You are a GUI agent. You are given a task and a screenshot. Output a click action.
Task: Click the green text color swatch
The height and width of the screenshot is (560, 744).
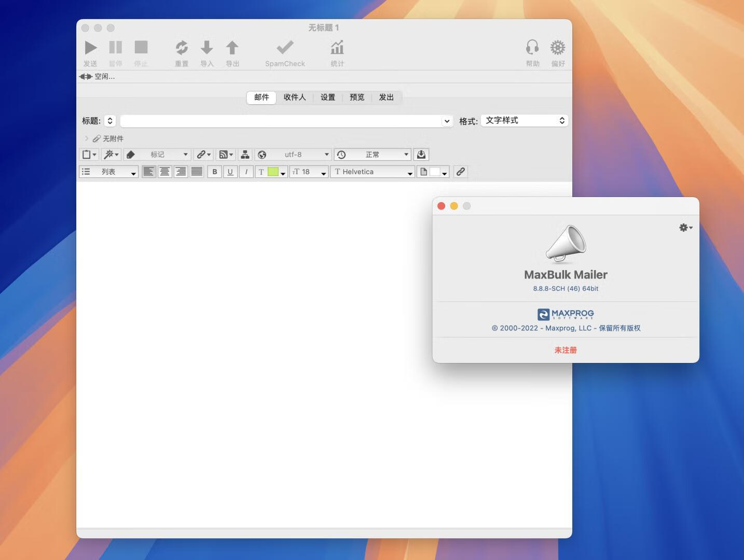(x=273, y=172)
